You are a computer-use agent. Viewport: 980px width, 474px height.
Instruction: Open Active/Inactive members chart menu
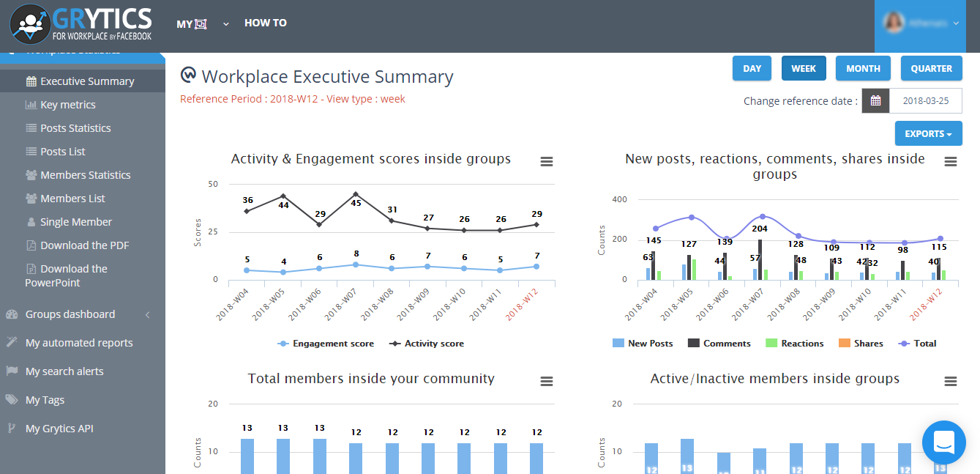(x=951, y=382)
